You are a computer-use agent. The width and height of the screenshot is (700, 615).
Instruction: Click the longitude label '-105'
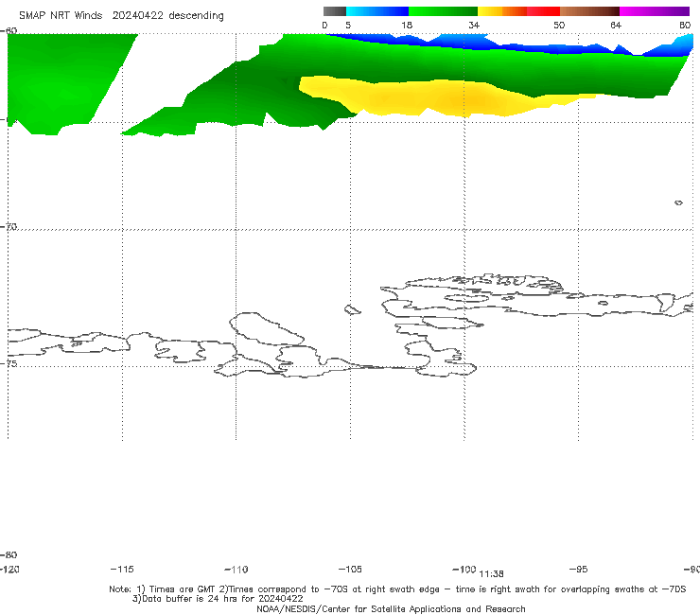click(350, 569)
